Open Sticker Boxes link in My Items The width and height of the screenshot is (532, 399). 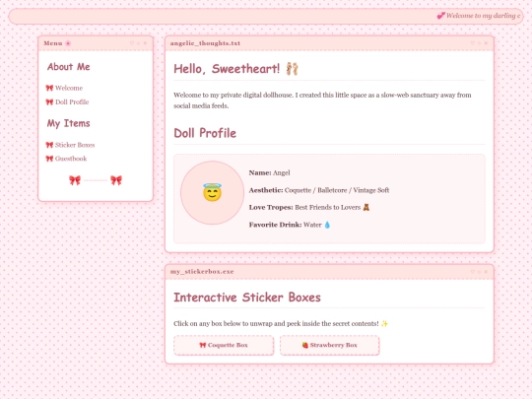click(x=75, y=145)
